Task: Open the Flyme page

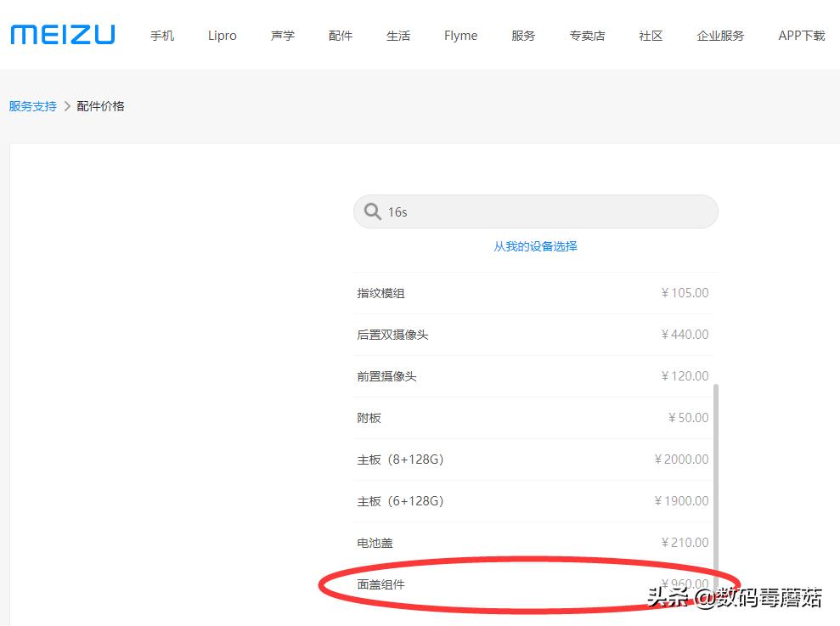Action: (460, 36)
